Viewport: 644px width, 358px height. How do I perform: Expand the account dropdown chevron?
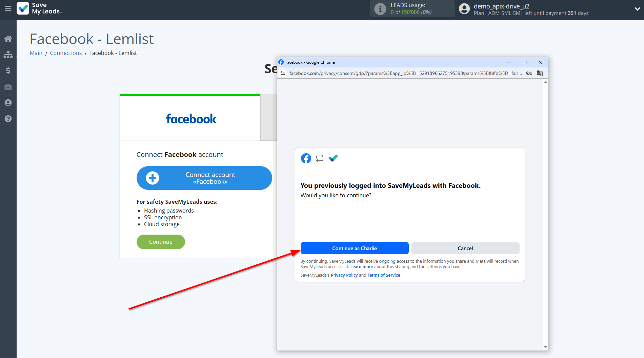click(637, 9)
